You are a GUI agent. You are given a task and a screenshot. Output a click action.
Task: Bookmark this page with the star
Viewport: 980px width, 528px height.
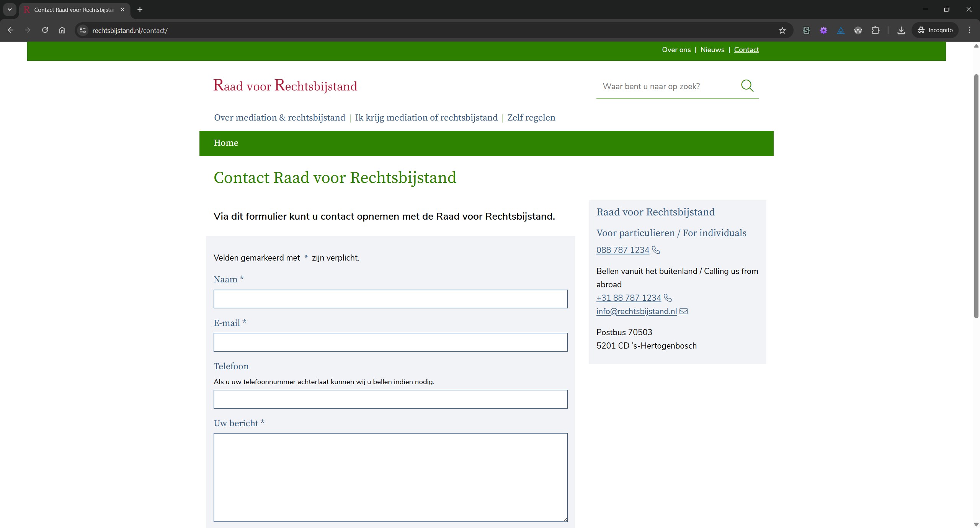click(x=782, y=30)
